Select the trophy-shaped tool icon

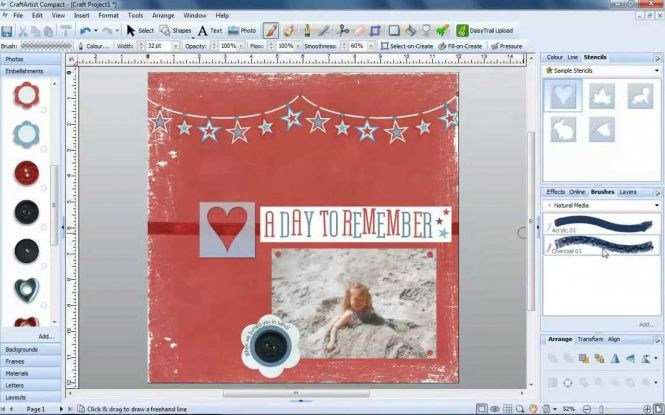pos(426,31)
